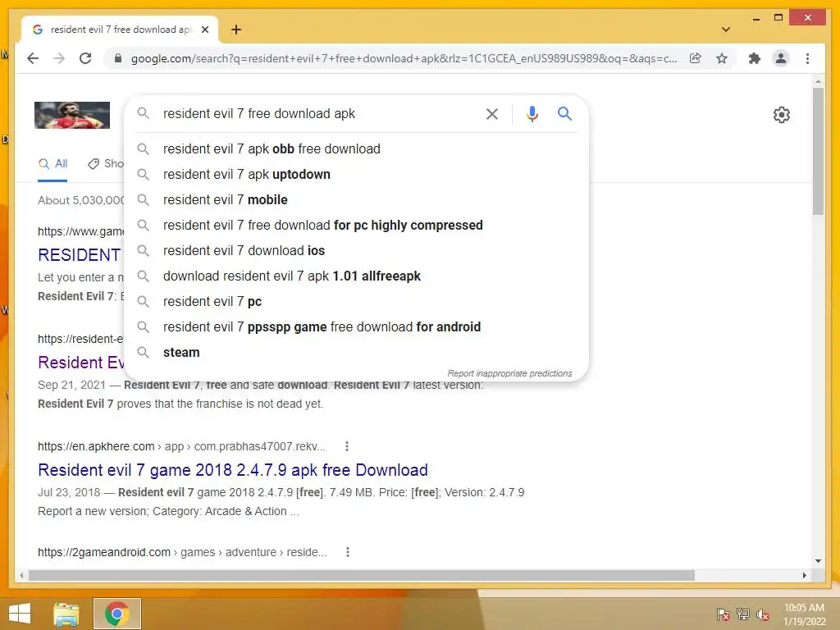Bookmark this tab with the star icon

tap(722, 58)
